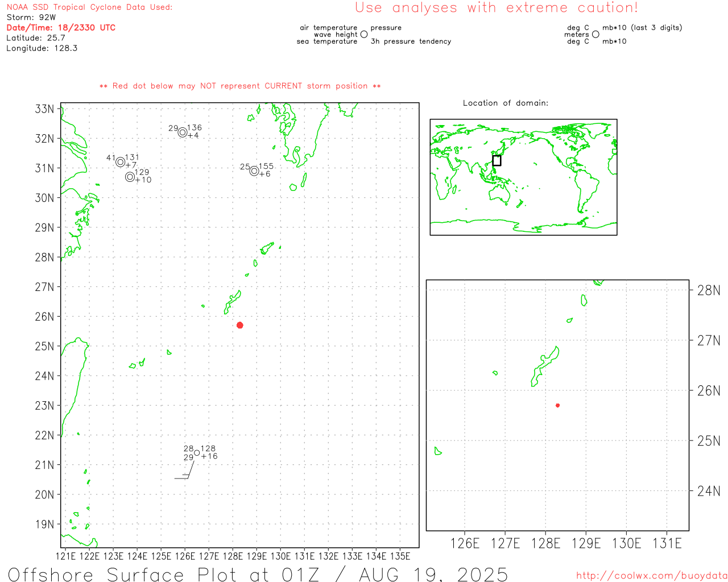Click the 'air temperature' legend label
This screenshot has width=728, height=582.
[x=329, y=28]
